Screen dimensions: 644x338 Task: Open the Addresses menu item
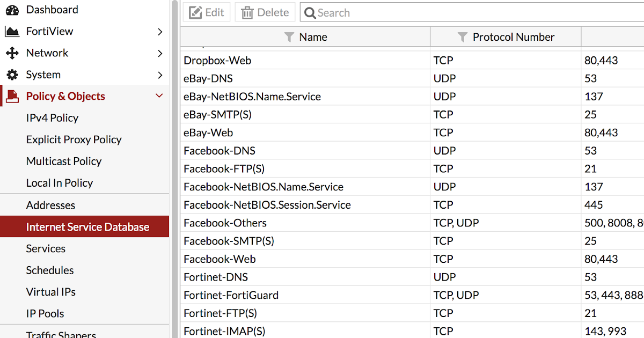50,205
